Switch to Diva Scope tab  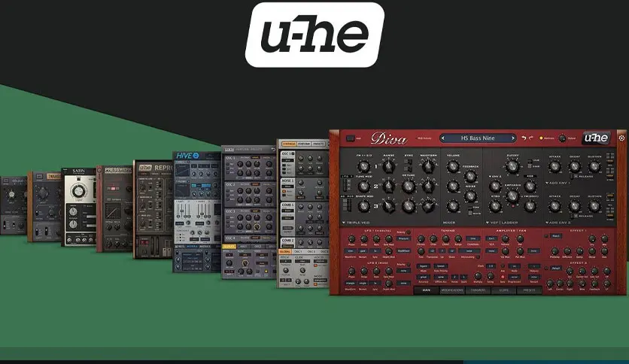(504, 290)
